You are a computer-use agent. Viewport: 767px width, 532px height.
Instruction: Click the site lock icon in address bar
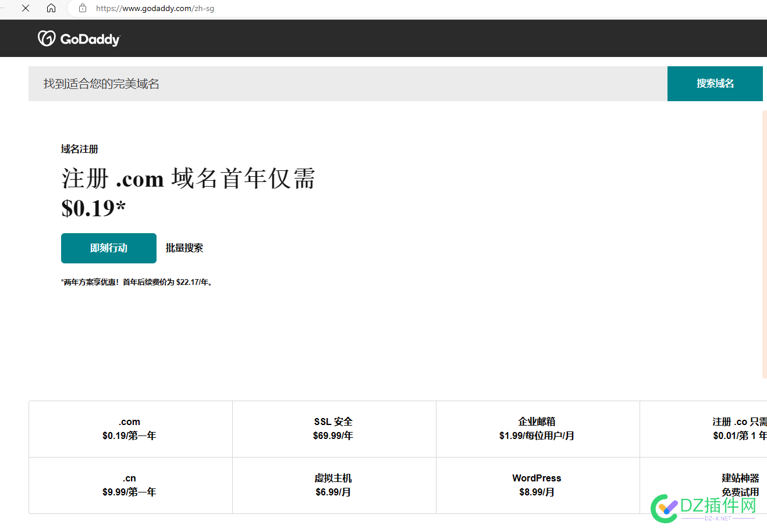(83, 8)
